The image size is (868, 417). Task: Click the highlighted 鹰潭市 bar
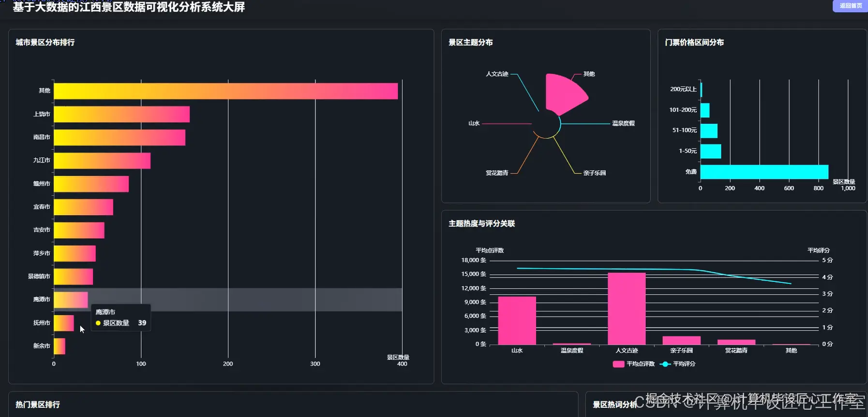pyautogui.click(x=71, y=300)
